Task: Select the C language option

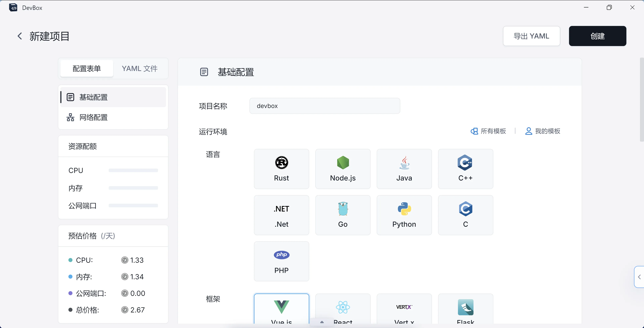Action: tap(465, 215)
